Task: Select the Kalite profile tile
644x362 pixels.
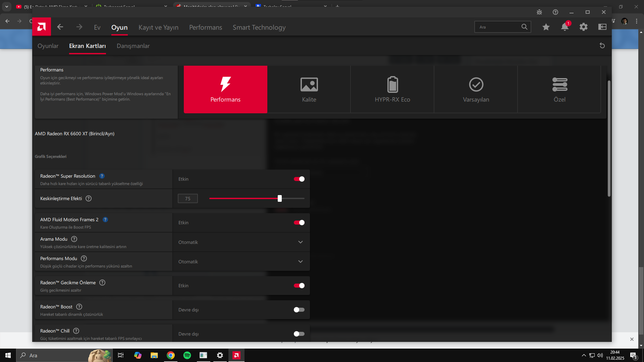Action: [309, 89]
